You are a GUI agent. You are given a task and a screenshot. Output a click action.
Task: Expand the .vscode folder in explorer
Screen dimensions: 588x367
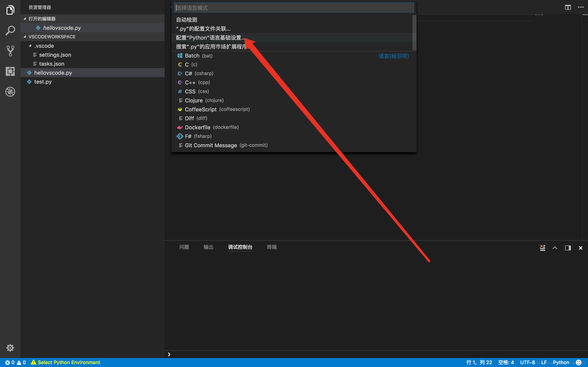pyautogui.click(x=42, y=46)
